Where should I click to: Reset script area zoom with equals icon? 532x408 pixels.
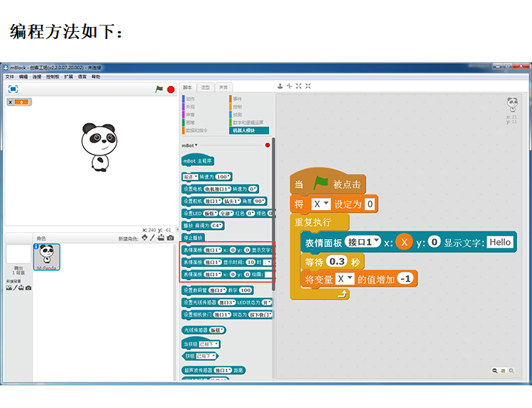click(503, 370)
